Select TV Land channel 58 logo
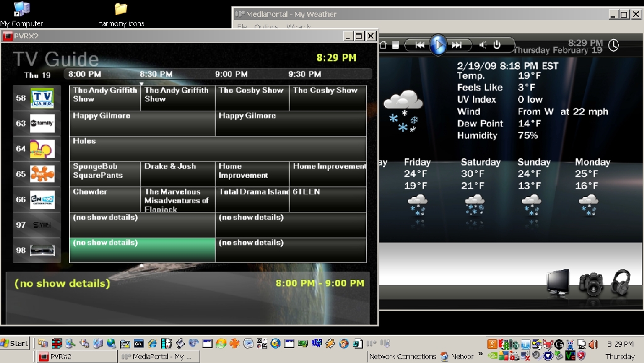 (42, 98)
